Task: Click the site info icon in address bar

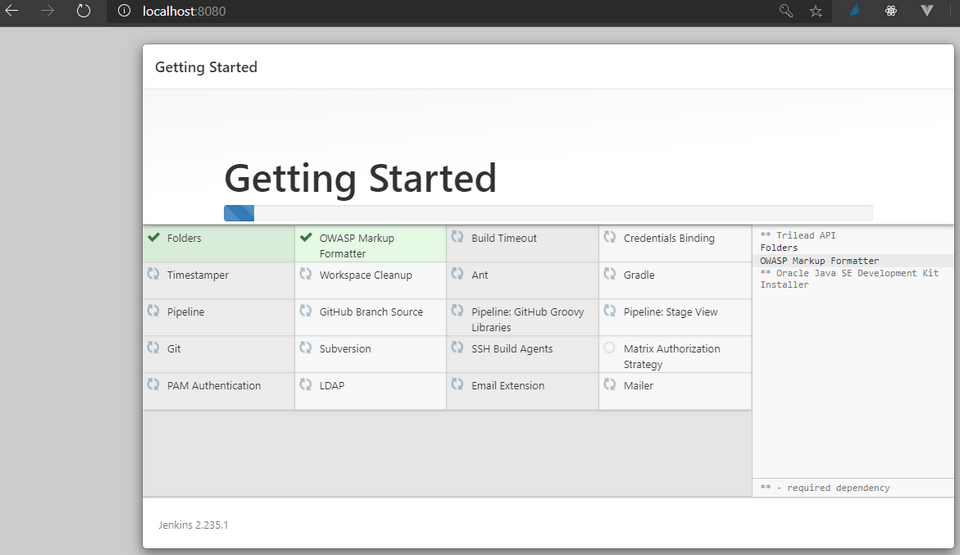Action: (x=124, y=10)
